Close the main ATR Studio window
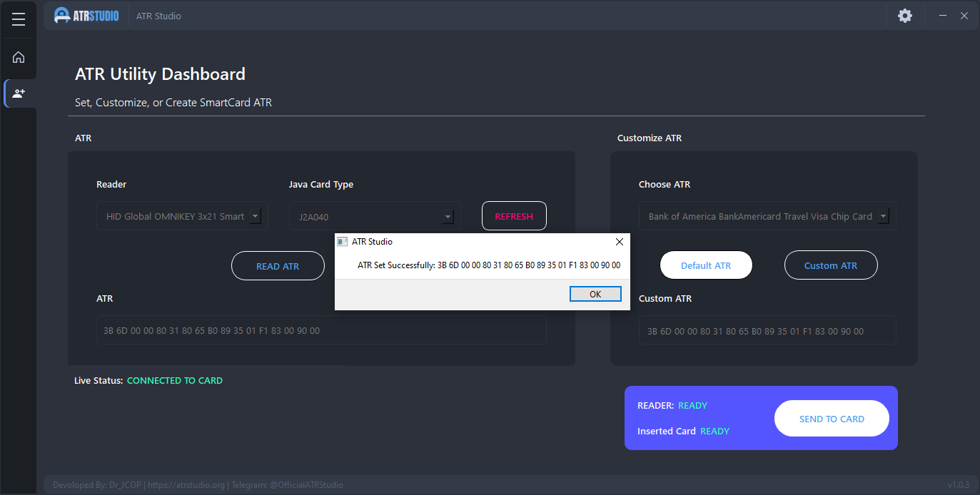 (x=964, y=16)
